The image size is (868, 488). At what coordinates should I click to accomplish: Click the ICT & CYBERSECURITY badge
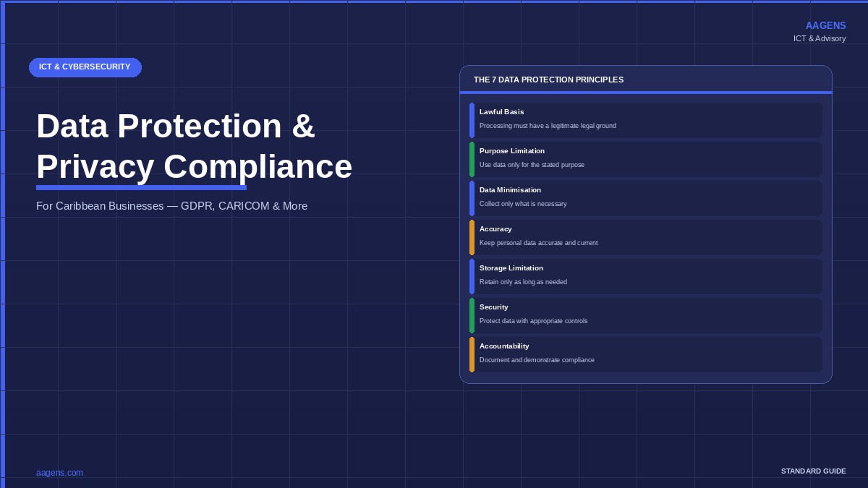tap(85, 67)
